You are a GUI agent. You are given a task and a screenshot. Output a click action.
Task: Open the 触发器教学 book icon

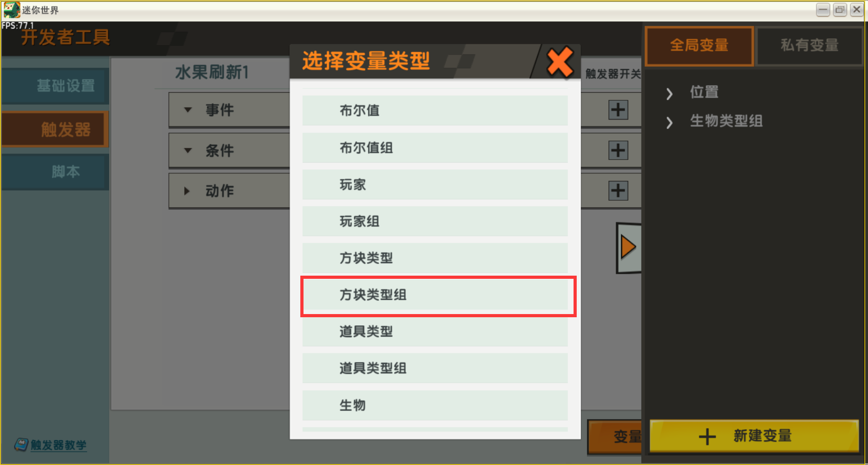click(21, 445)
